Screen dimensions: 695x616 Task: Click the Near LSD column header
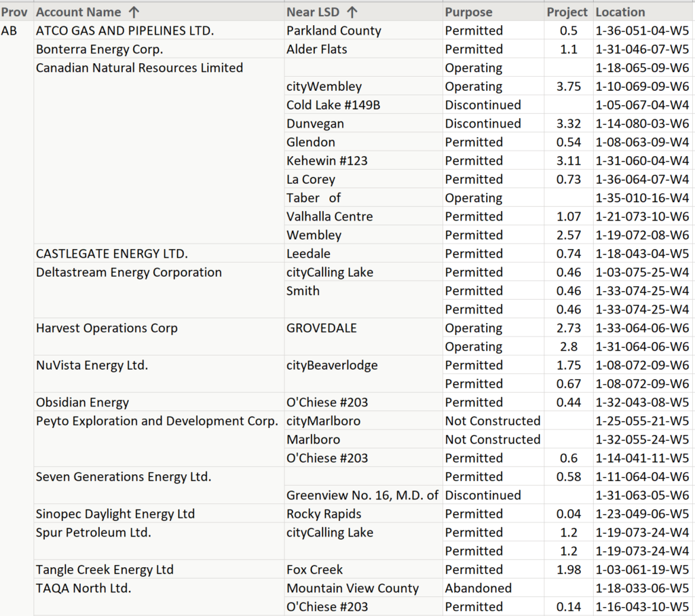pos(313,12)
